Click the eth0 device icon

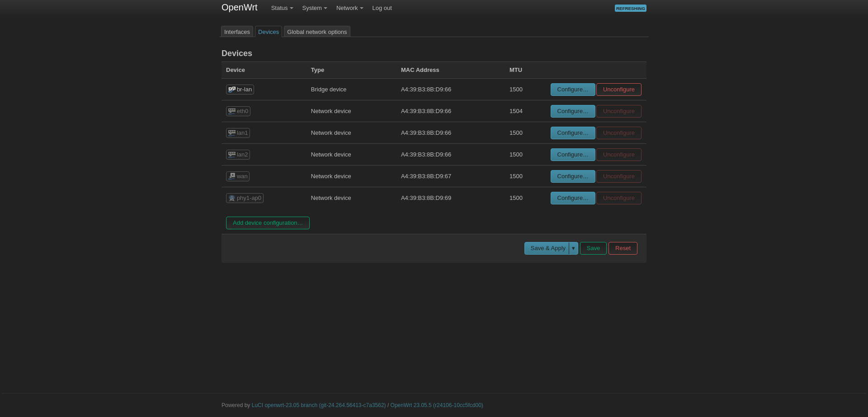point(232,111)
